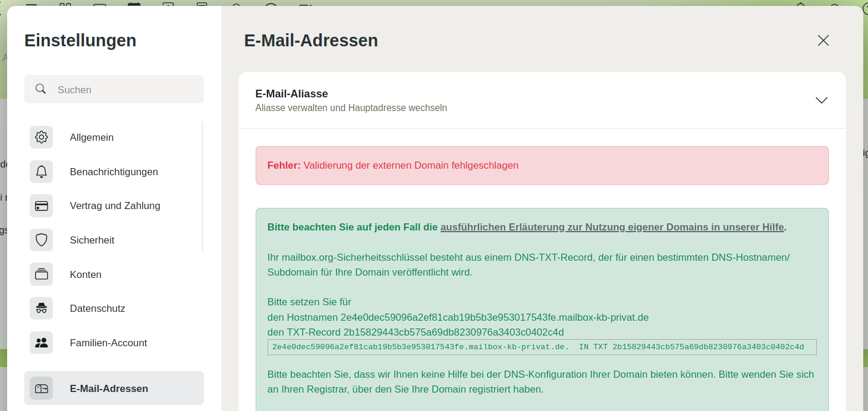Click the gear icon for Allgemein
The image size is (868, 411).
click(x=41, y=137)
